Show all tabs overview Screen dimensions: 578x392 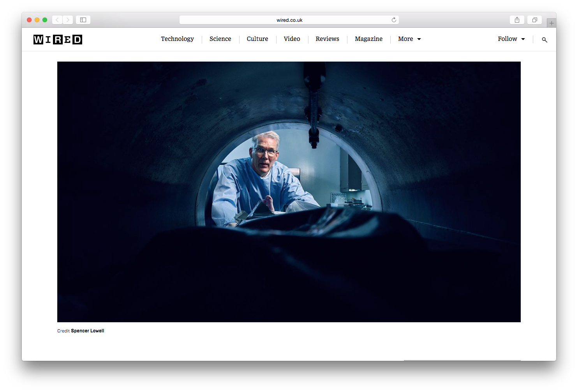(x=534, y=20)
